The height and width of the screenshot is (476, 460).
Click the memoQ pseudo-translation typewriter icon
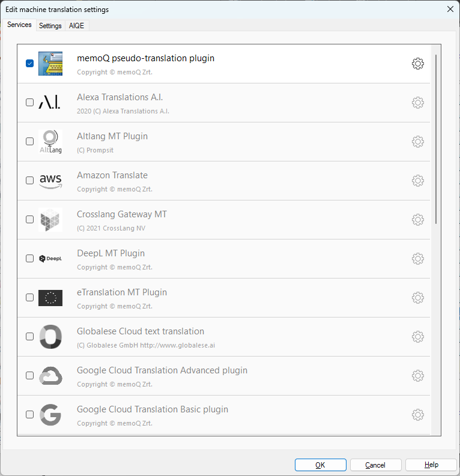[x=50, y=64]
